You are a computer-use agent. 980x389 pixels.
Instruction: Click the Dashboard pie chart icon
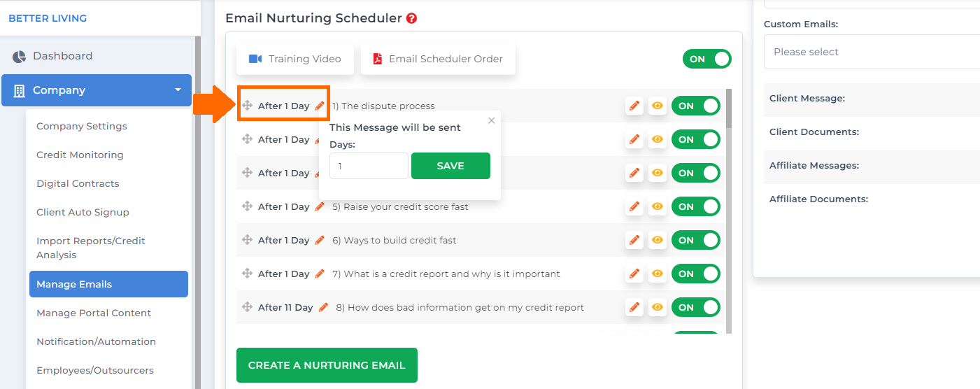(20, 57)
